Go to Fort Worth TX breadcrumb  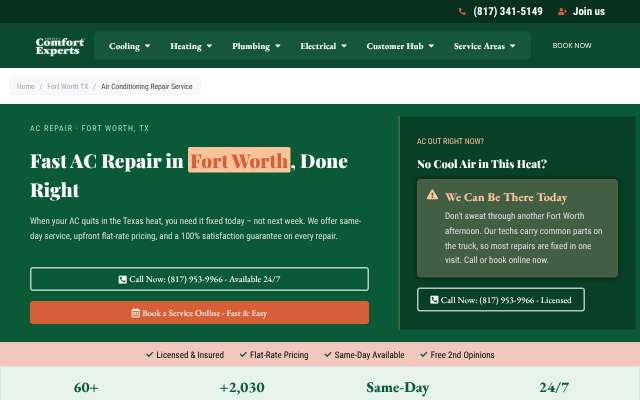coord(67,87)
